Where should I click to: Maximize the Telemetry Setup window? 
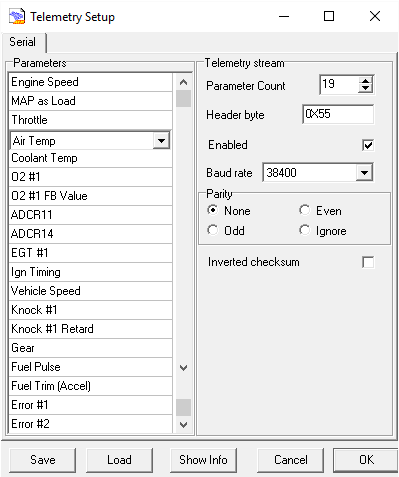[329, 16]
